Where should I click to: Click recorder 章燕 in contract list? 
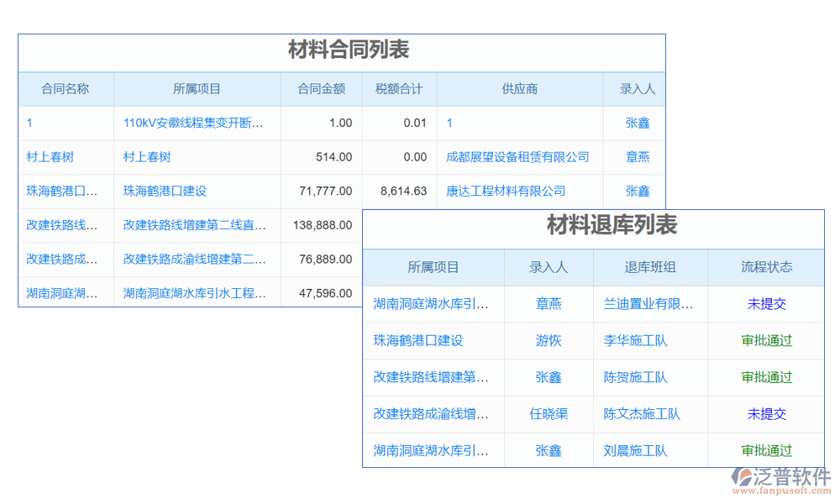pyautogui.click(x=638, y=157)
